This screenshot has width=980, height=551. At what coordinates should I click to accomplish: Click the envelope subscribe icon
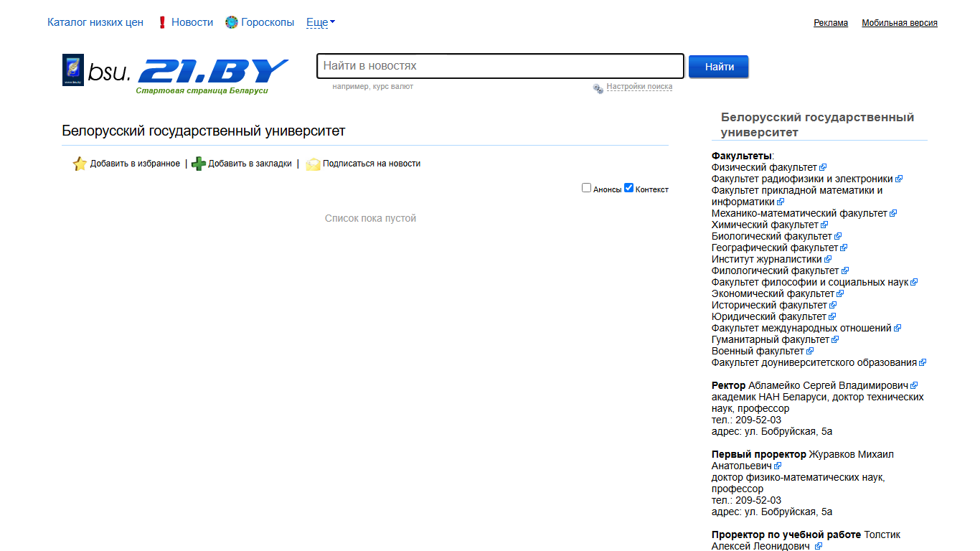click(x=313, y=164)
